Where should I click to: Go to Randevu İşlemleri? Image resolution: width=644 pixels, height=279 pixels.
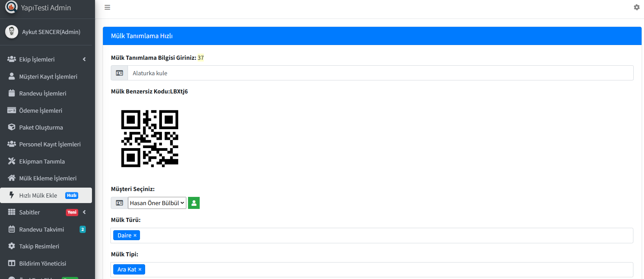click(46, 93)
